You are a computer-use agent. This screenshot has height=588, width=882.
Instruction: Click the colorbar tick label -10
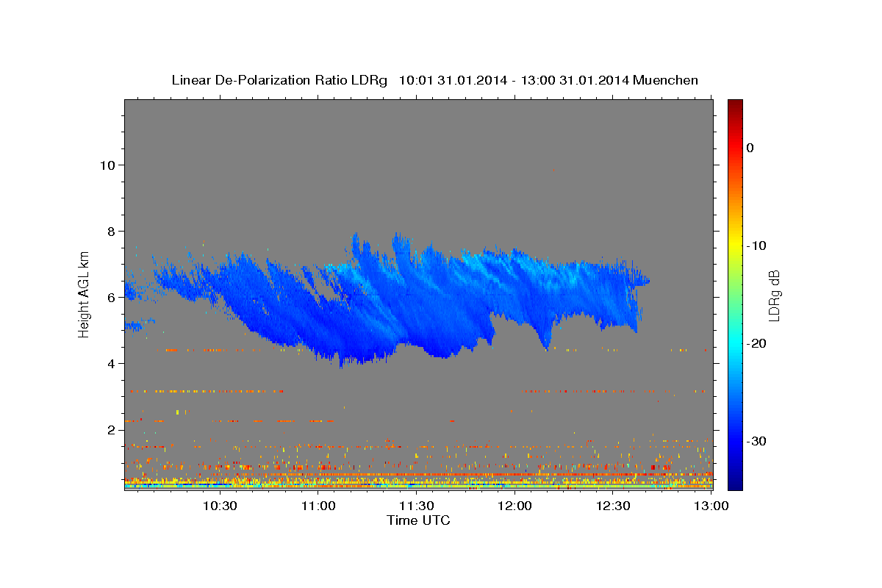[x=757, y=245]
